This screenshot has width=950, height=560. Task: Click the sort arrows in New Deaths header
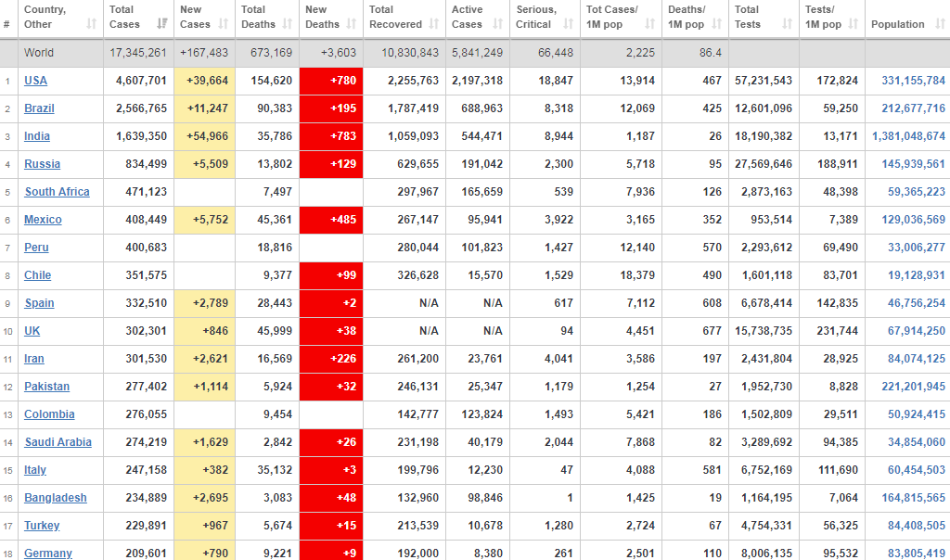click(352, 24)
